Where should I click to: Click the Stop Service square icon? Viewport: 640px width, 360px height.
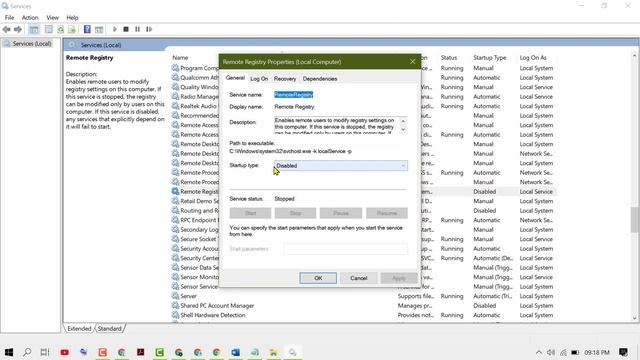(126, 29)
